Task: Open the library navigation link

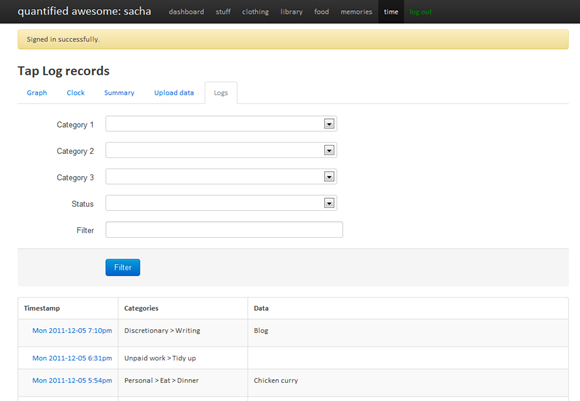Action: point(291,12)
